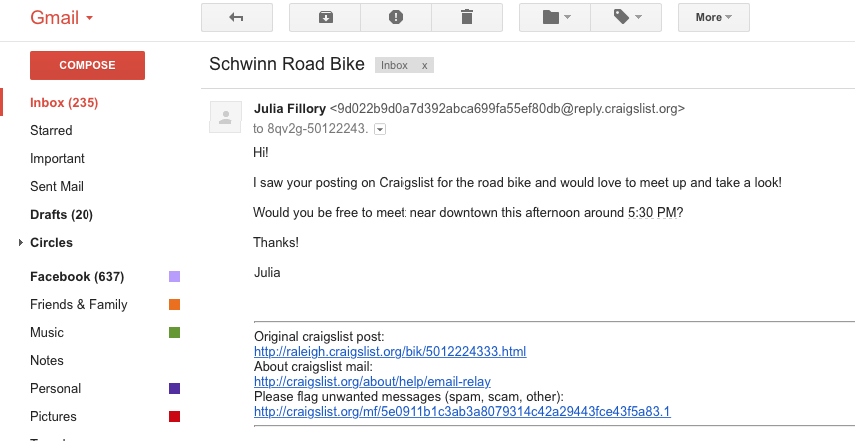Open the Move to folder menu
Image resolution: width=855 pixels, height=441 pixels.
pos(554,17)
